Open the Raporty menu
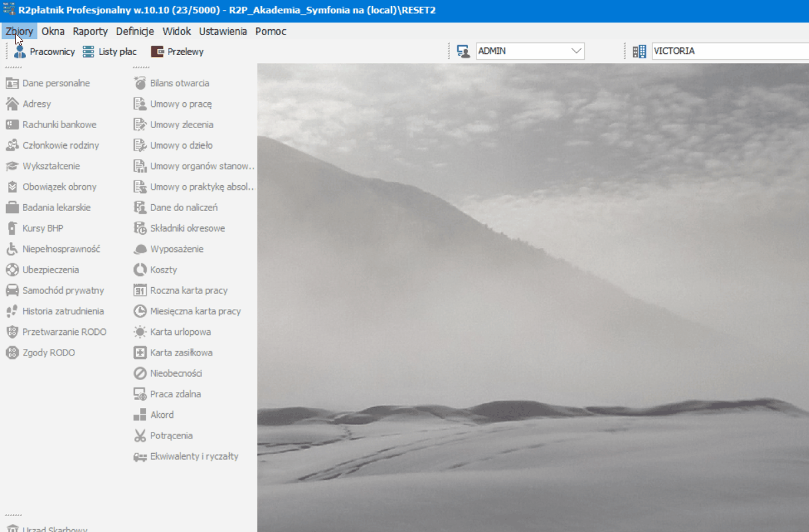This screenshot has height=532, width=809. click(90, 31)
